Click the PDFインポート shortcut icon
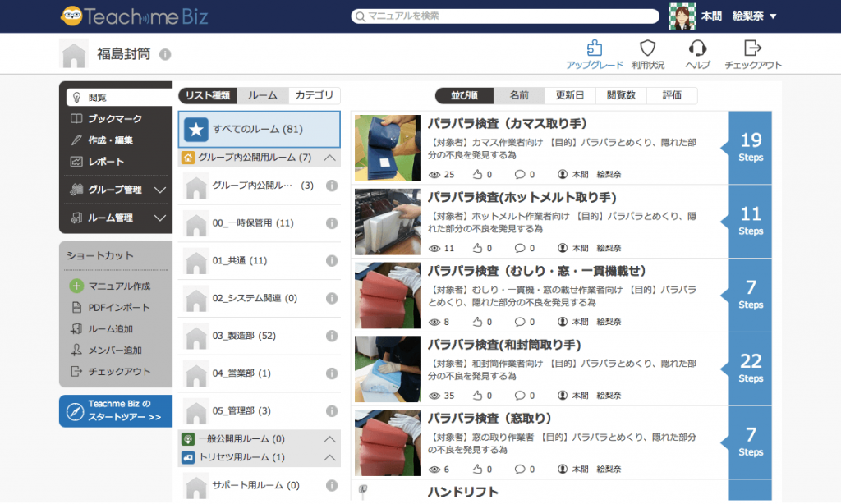 pos(76,307)
